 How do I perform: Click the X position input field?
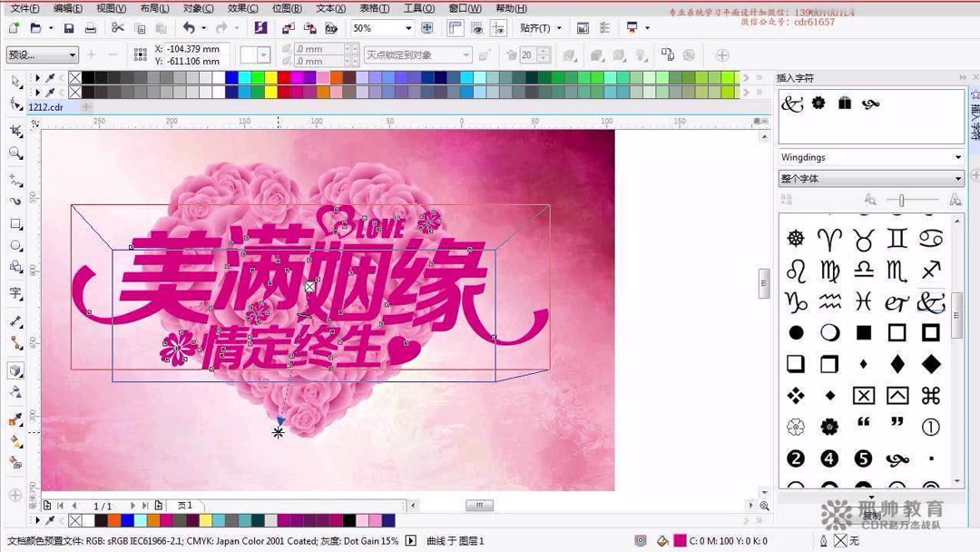(x=195, y=48)
